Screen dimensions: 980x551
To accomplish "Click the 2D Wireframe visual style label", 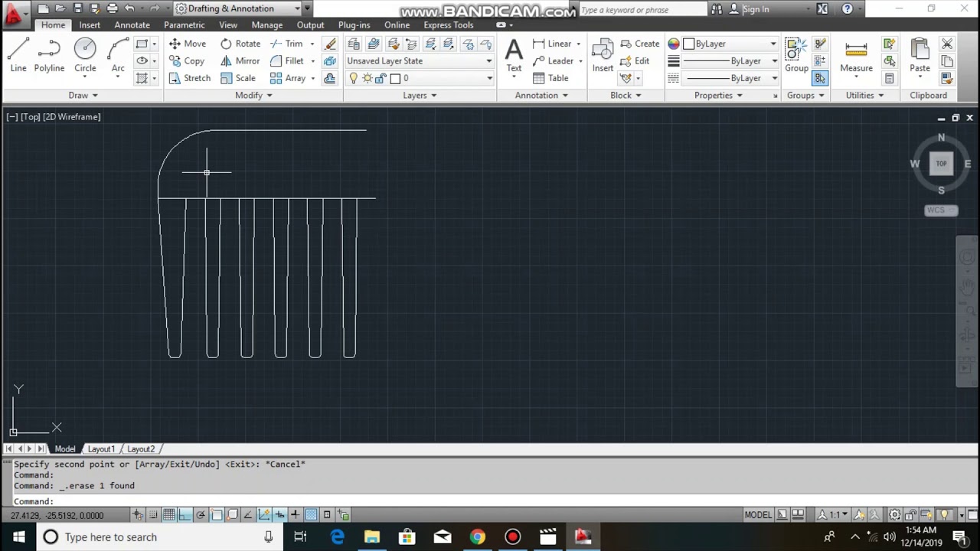I will click(71, 117).
